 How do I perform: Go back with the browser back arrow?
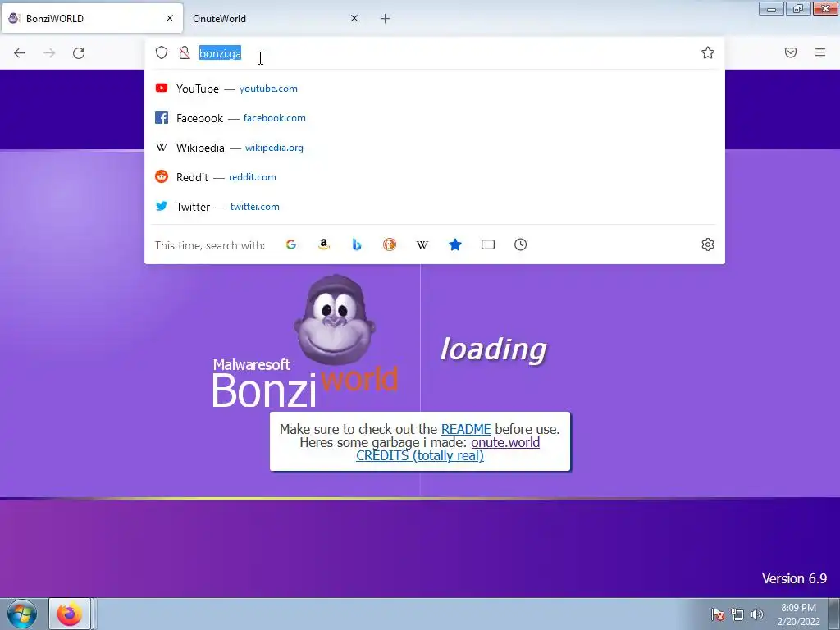tap(20, 53)
